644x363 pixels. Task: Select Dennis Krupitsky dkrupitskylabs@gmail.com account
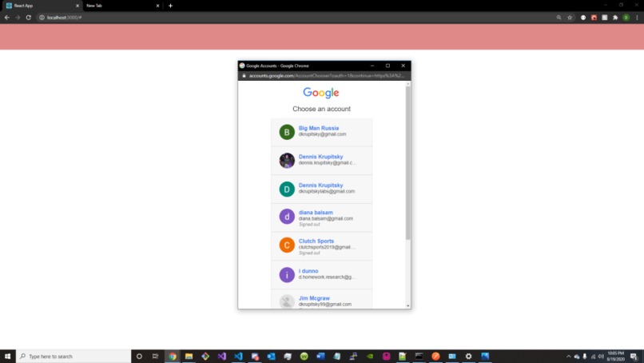tap(321, 189)
